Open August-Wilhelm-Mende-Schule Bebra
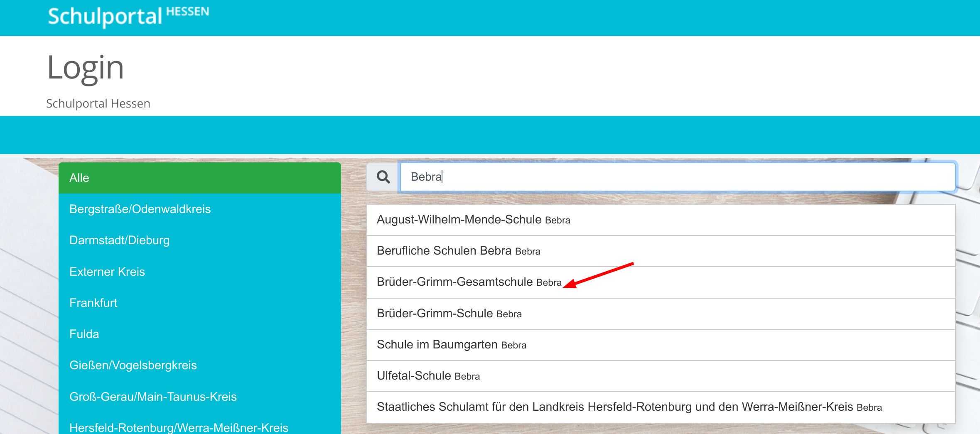 [x=661, y=220]
